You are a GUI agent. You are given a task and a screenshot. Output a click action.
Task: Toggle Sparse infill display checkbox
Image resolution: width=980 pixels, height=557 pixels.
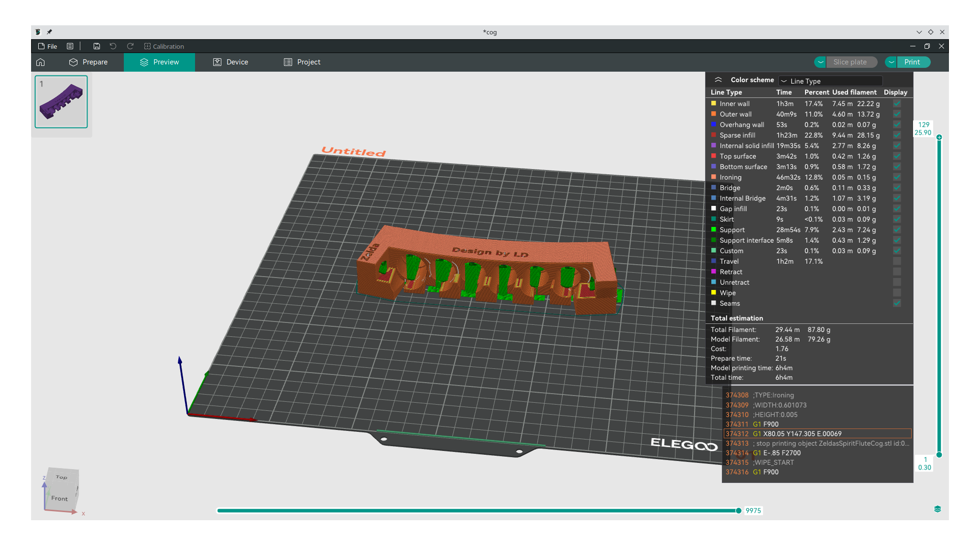click(x=897, y=135)
